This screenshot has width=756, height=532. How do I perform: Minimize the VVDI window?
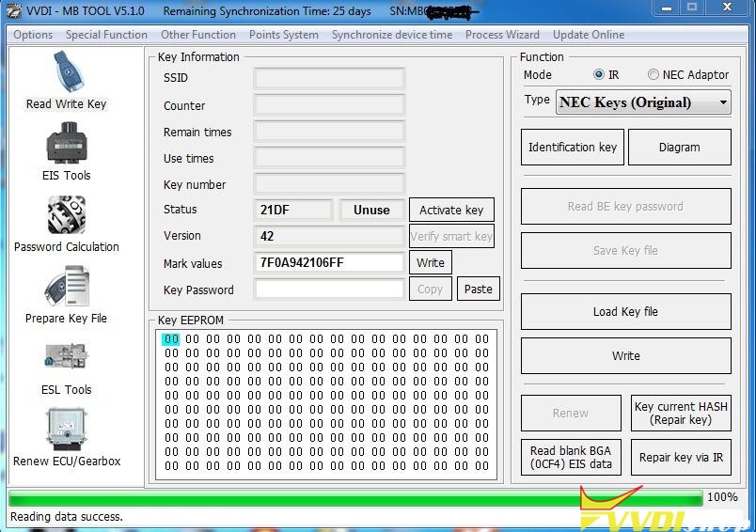pos(667,8)
